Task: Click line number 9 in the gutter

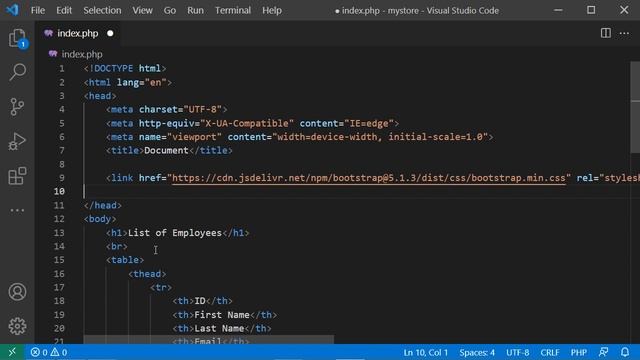Action: pos(61,178)
